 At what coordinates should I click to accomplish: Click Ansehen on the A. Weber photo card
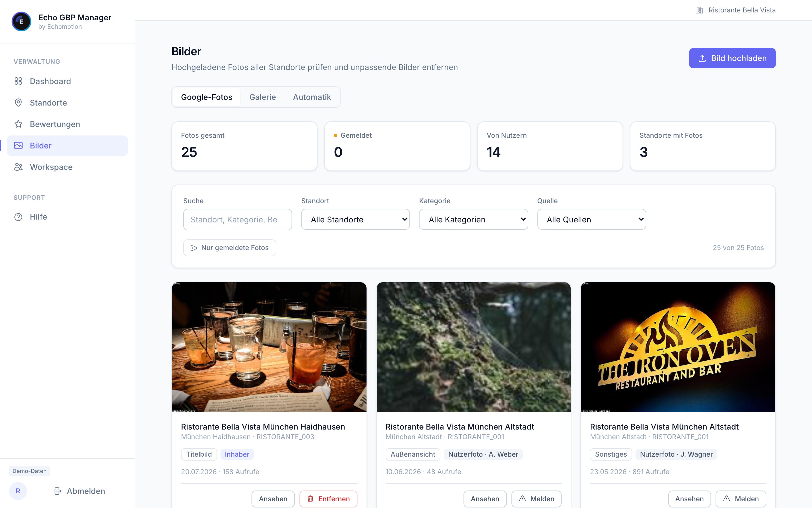[485, 499]
